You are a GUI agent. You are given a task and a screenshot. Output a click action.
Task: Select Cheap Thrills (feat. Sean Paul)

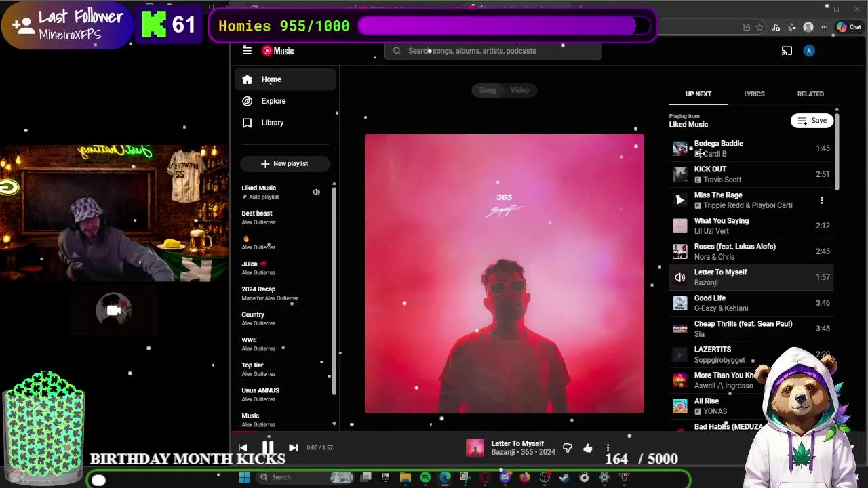(751, 329)
